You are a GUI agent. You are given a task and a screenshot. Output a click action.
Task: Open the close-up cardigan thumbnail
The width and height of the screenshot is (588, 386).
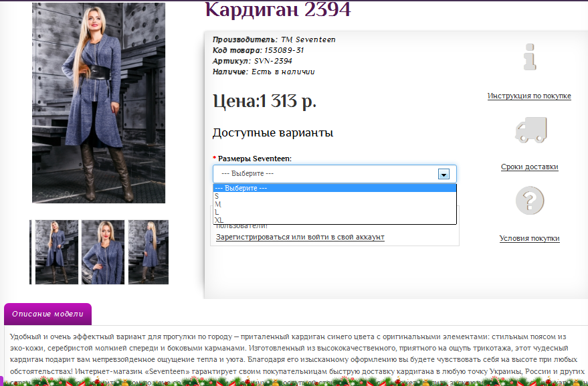tap(103, 252)
